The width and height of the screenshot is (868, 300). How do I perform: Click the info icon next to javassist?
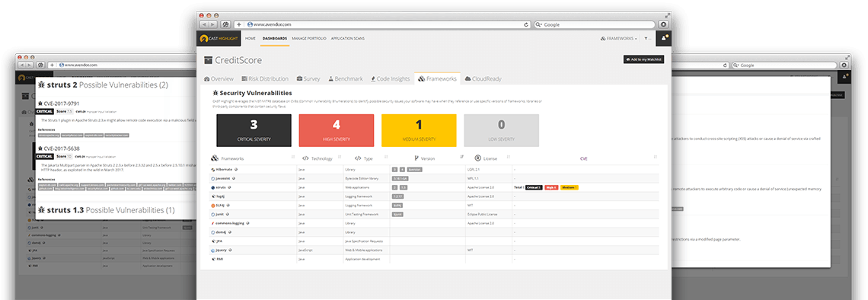click(x=234, y=178)
